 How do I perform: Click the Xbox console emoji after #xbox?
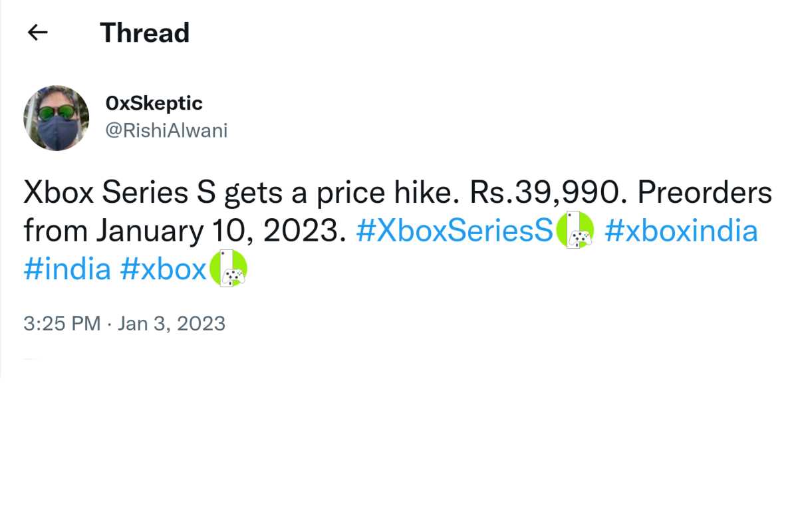[x=228, y=269]
